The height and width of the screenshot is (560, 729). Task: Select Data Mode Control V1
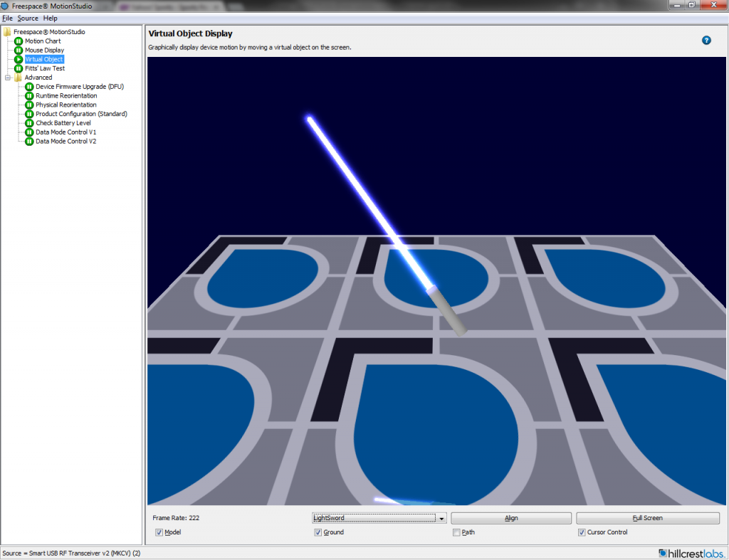pyautogui.click(x=66, y=132)
